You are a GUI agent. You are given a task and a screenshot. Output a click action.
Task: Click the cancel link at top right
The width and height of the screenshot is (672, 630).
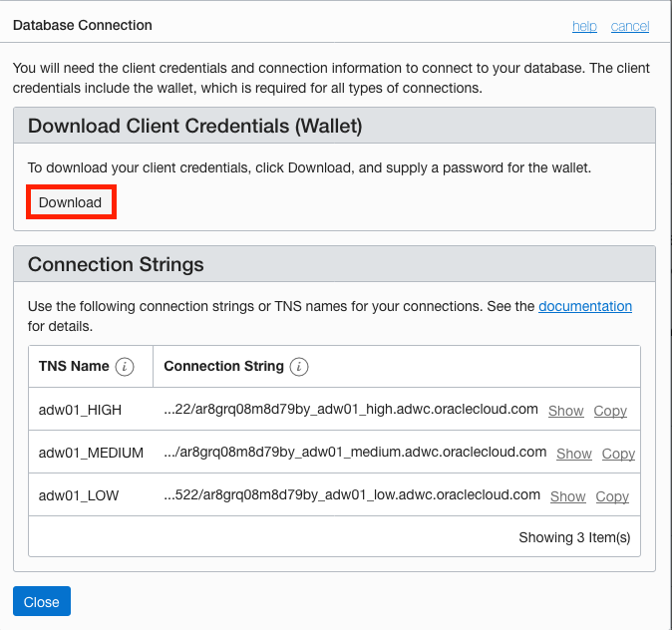630,26
